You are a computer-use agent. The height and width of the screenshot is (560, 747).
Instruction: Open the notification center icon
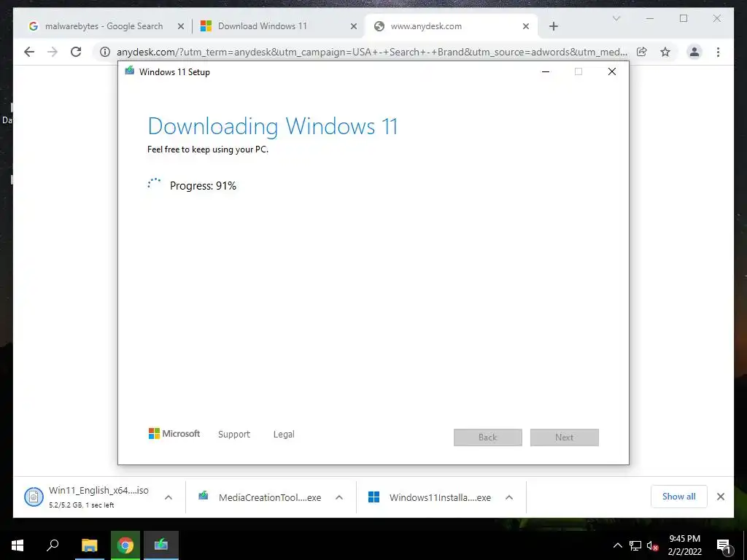pos(724,545)
